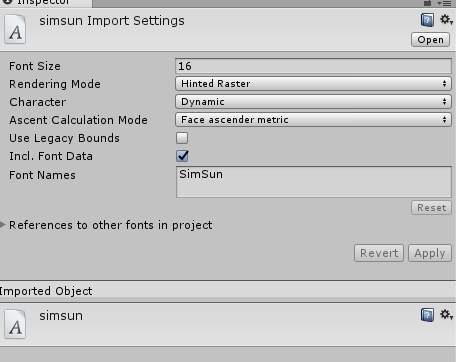
Task: Open help reference for imported simsun object
Action: pos(427,315)
